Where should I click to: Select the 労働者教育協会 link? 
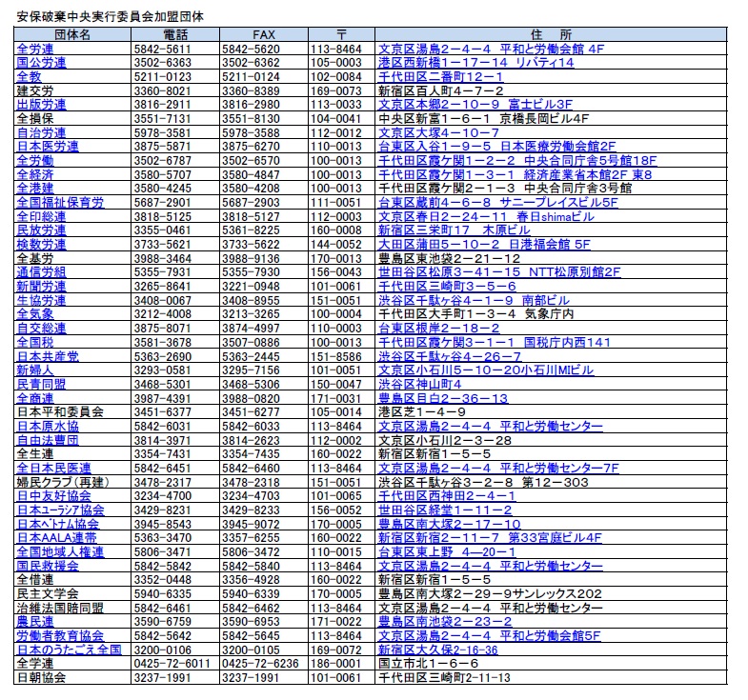click(60, 635)
